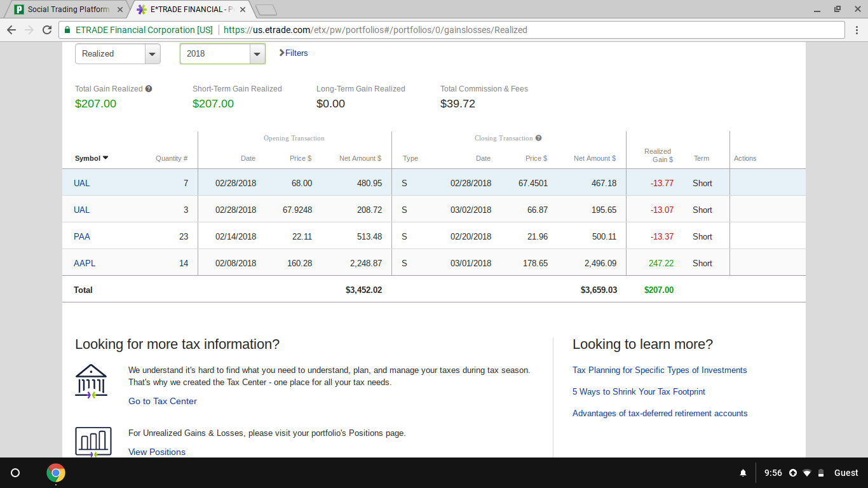The width and height of the screenshot is (868, 488).
Task: Click the Positions bar chart icon
Action: (93, 442)
